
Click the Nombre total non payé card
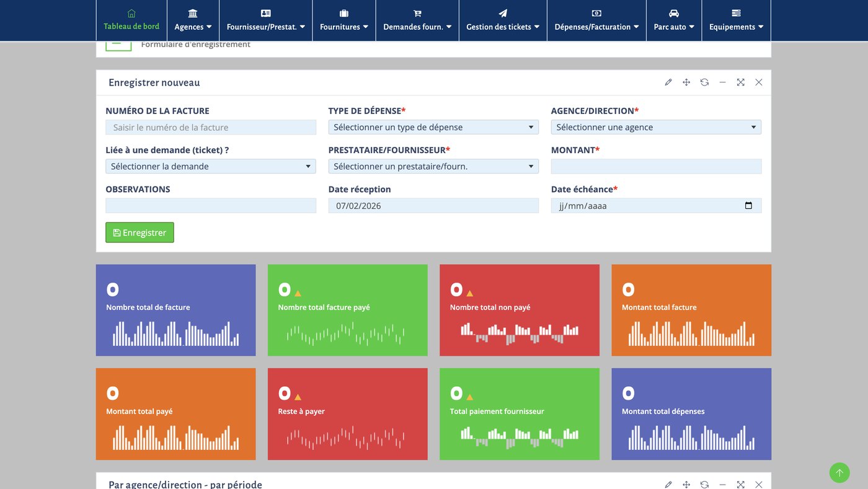point(520,311)
